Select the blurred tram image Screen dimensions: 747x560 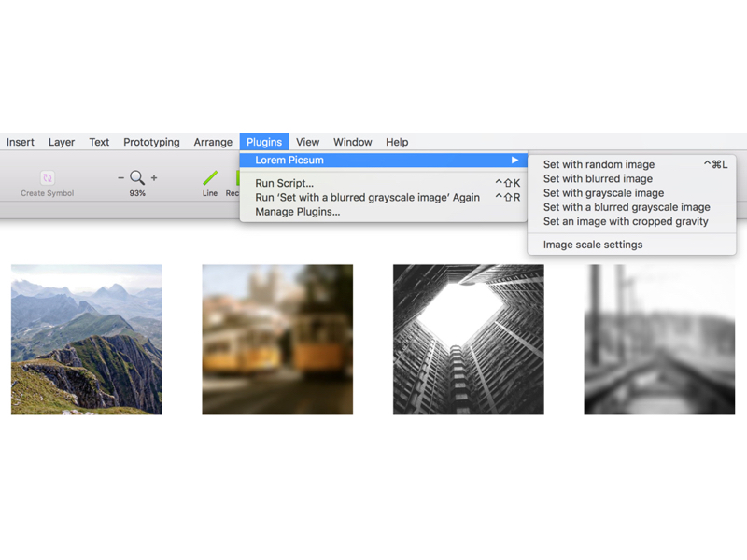tap(277, 340)
